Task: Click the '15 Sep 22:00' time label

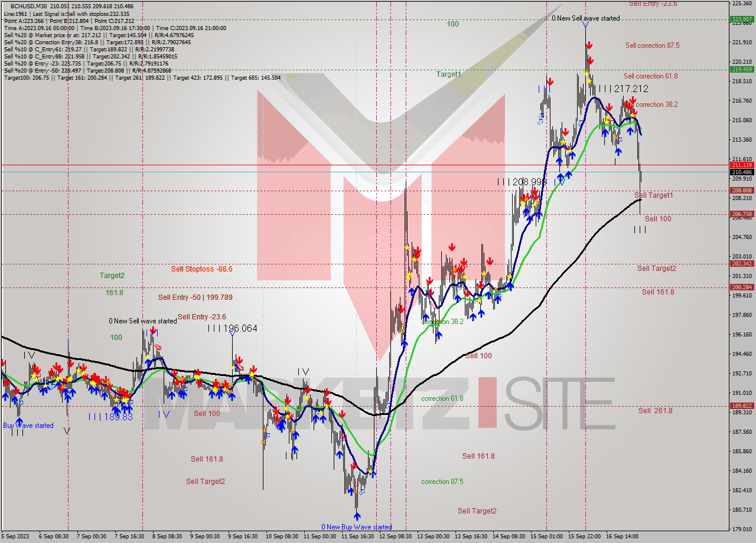Action: [x=585, y=537]
